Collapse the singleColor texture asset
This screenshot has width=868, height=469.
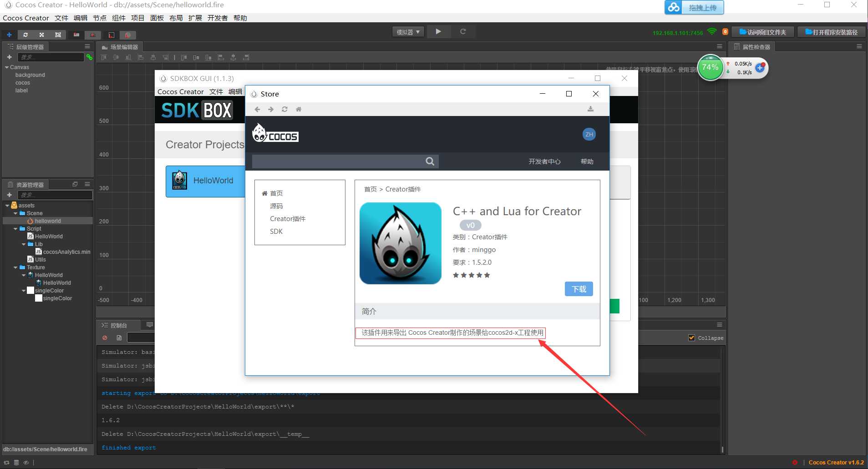pos(24,291)
